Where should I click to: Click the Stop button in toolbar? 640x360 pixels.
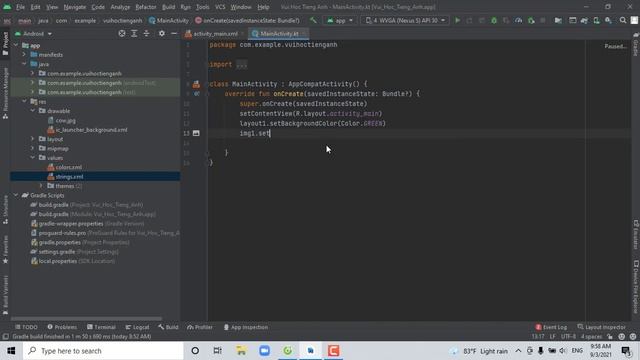(x=542, y=20)
